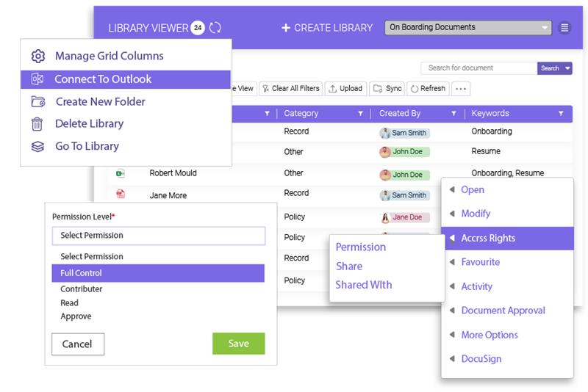Select Connect To Outlook menu item
The height and width of the screenshot is (392, 588).
click(x=103, y=79)
